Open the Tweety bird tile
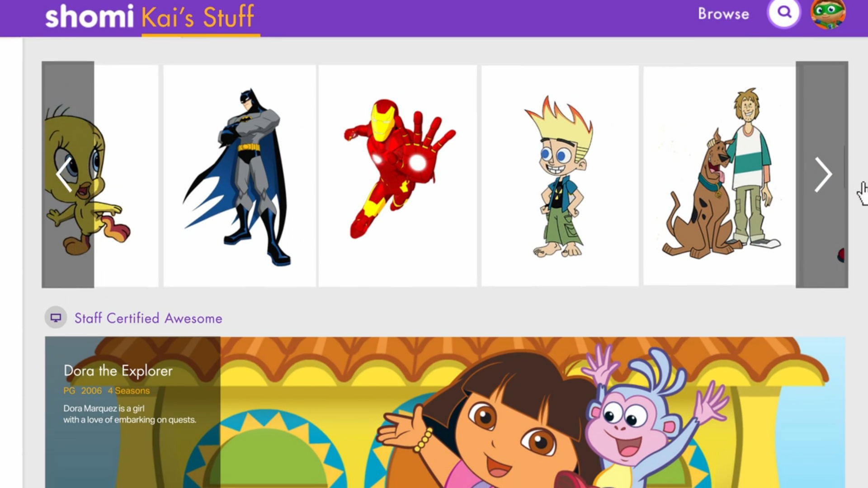 coord(100,176)
